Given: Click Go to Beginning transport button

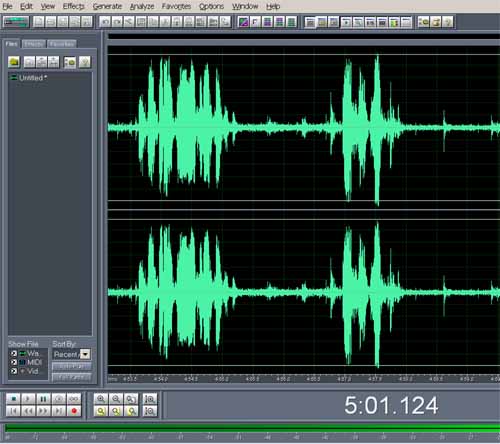Looking at the screenshot, I should [14, 411].
